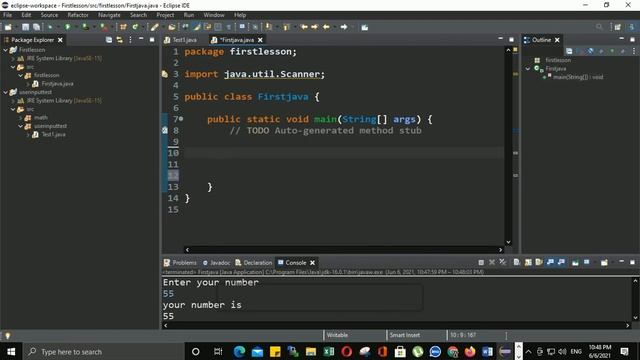Image resolution: width=640 pixels, height=360 pixels.
Task: Open Package Explorer view menu dots
Action: [x=130, y=40]
